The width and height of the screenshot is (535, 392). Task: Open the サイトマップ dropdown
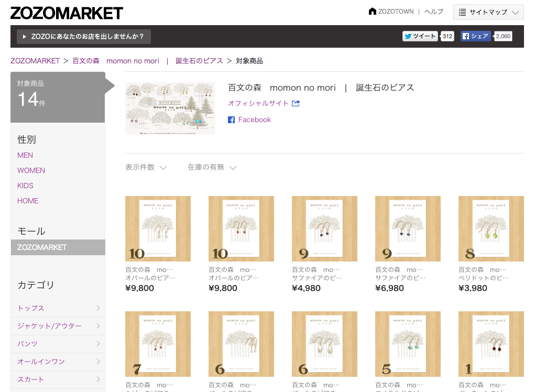click(488, 12)
